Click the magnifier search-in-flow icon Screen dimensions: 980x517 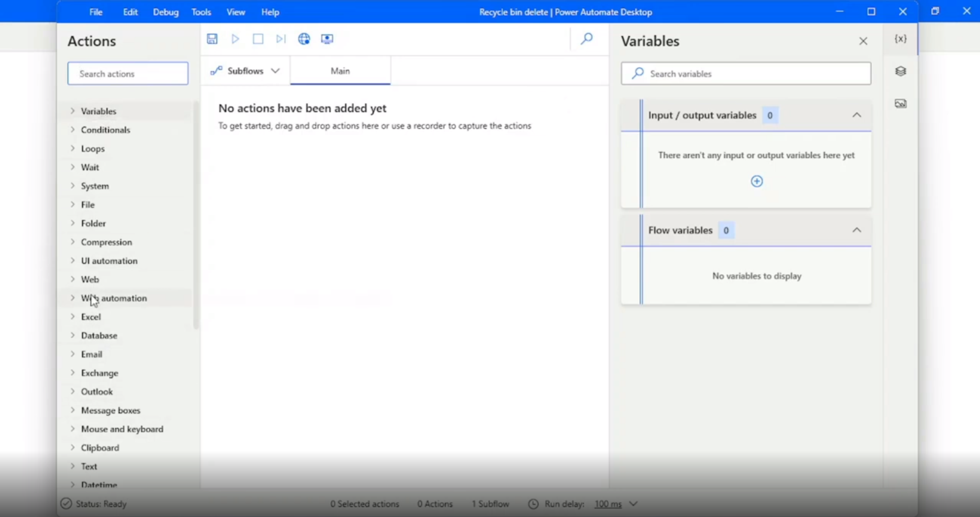[x=587, y=39]
